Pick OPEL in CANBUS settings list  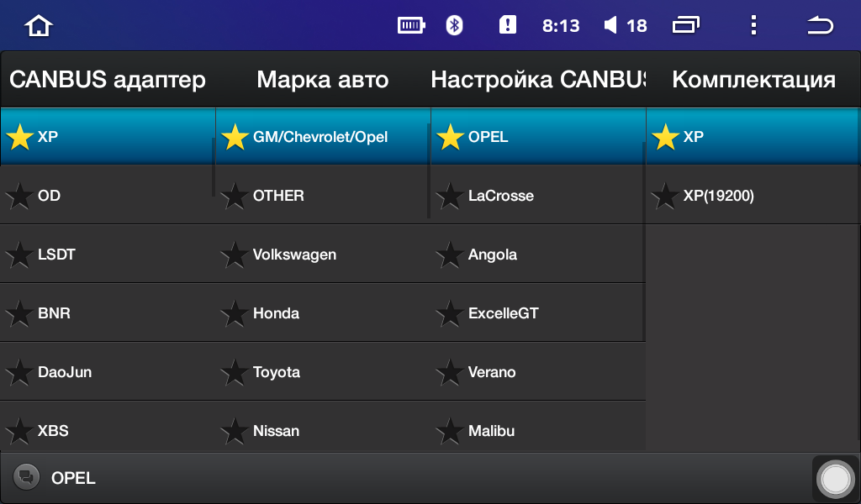pos(538,137)
